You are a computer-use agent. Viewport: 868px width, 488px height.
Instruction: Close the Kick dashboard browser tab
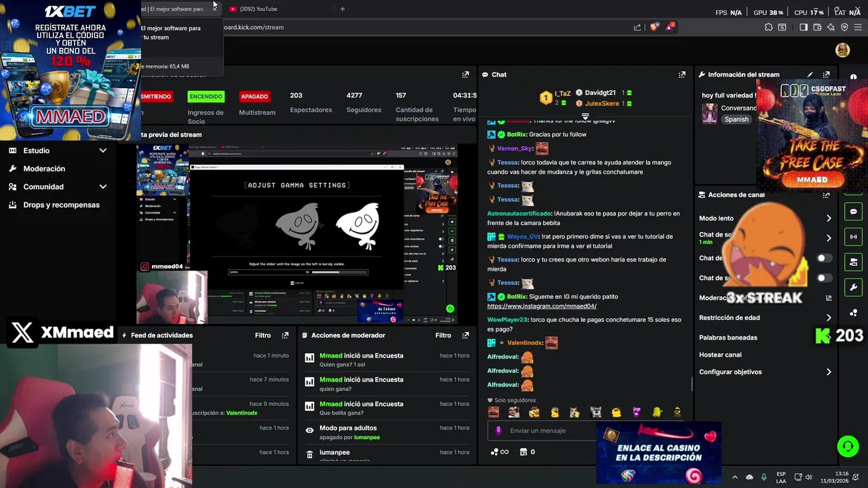(x=215, y=9)
